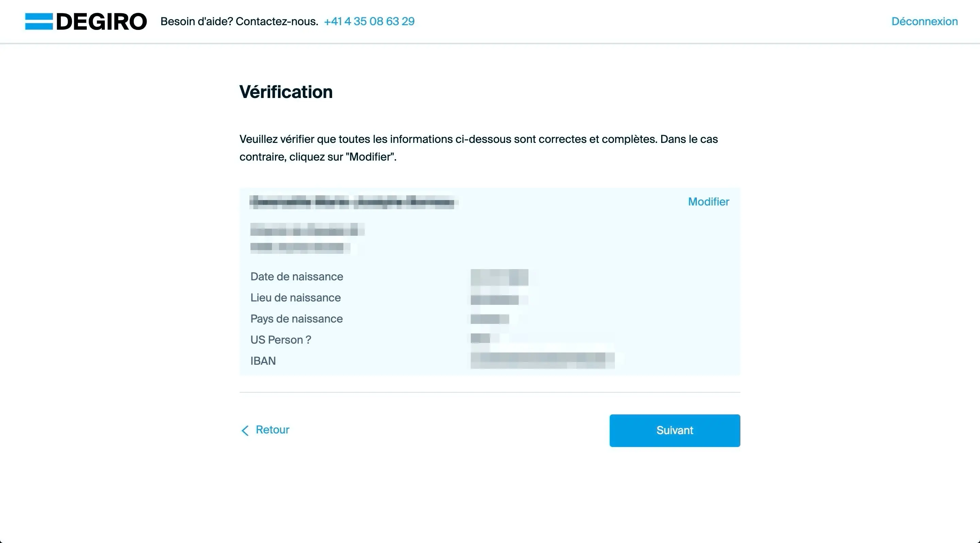Select the Pays de naissance value

coord(491,319)
